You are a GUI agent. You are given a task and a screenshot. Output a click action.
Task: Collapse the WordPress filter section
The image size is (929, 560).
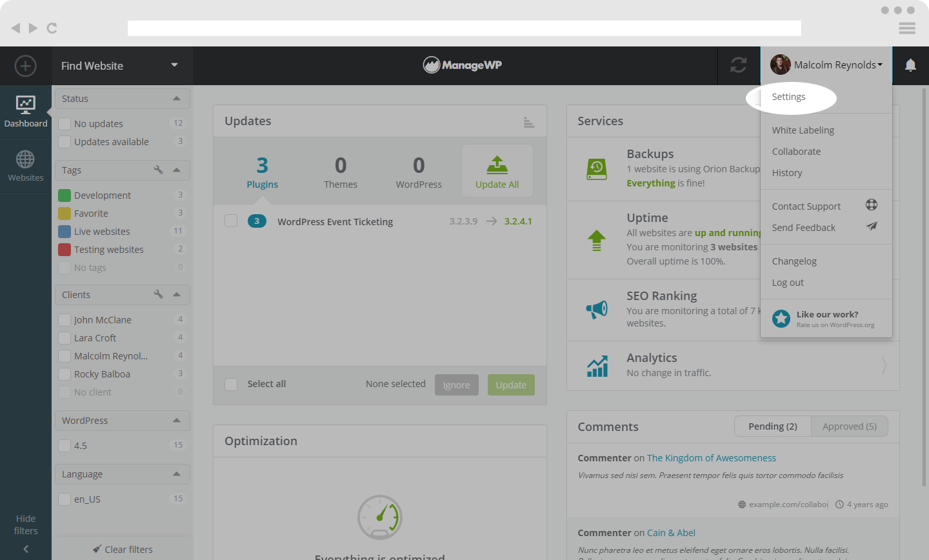coord(177,420)
